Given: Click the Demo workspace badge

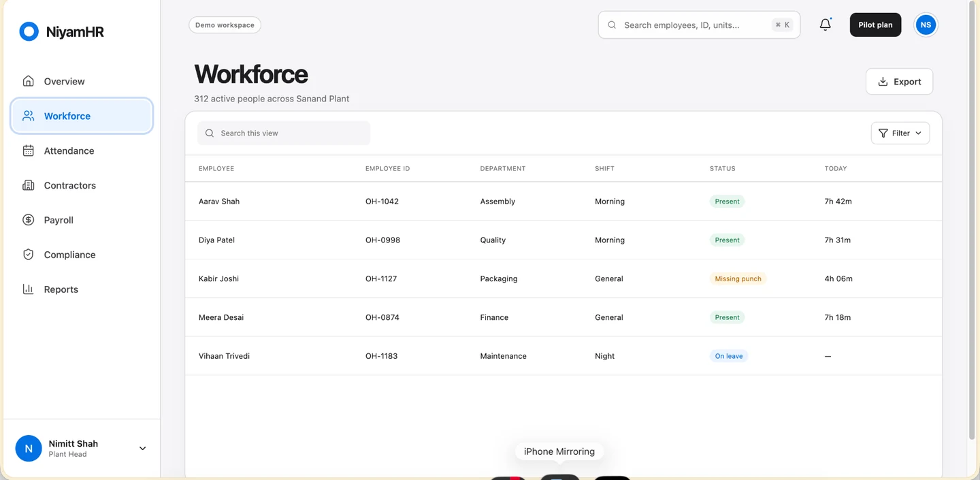Looking at the screenshot, I should pyautogui.click(x=225, y=25).
